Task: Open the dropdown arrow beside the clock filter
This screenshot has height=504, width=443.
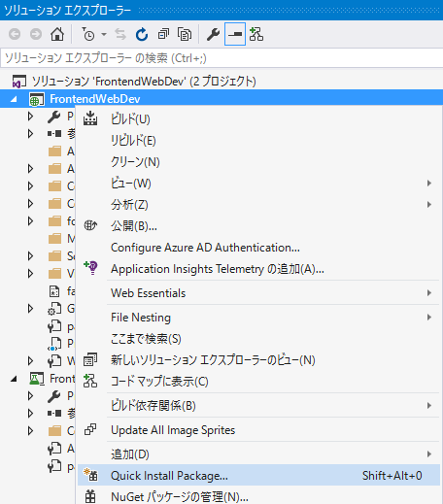Action: pos(104,34)
